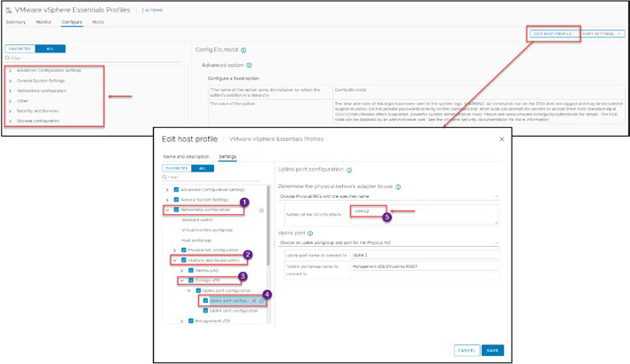This screenshot has height=364, width=630.
Task: Open info icon beside Uplink port configuration heading
Action: [x=349, y=170]
